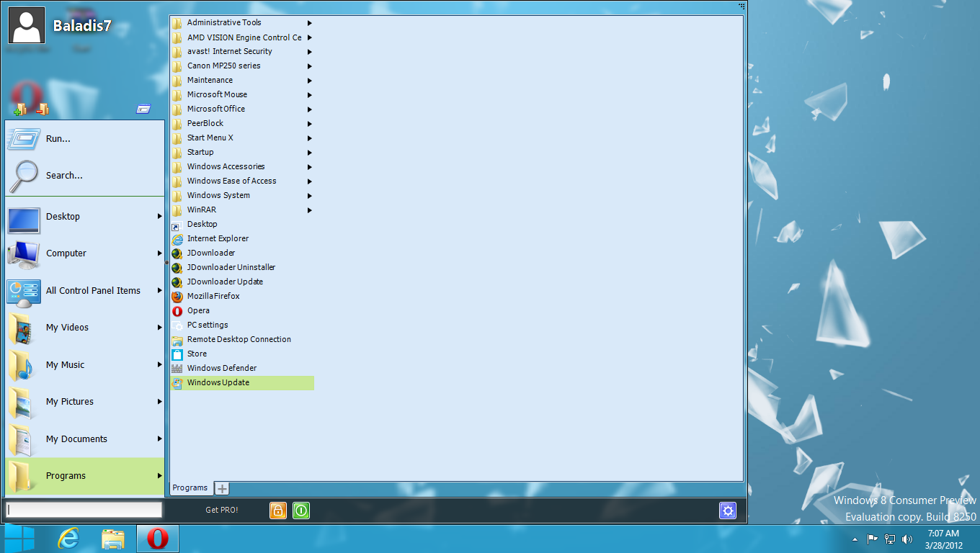Open Internet Explorer from the taskbar

68,539
